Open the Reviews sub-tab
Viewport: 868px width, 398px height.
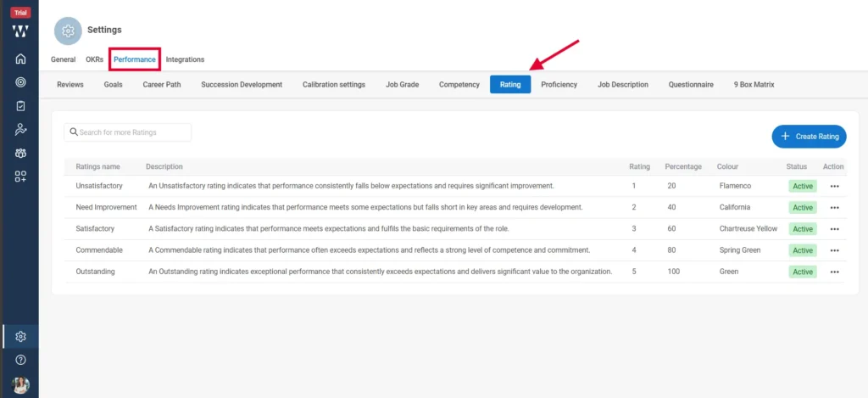point(70,85)
